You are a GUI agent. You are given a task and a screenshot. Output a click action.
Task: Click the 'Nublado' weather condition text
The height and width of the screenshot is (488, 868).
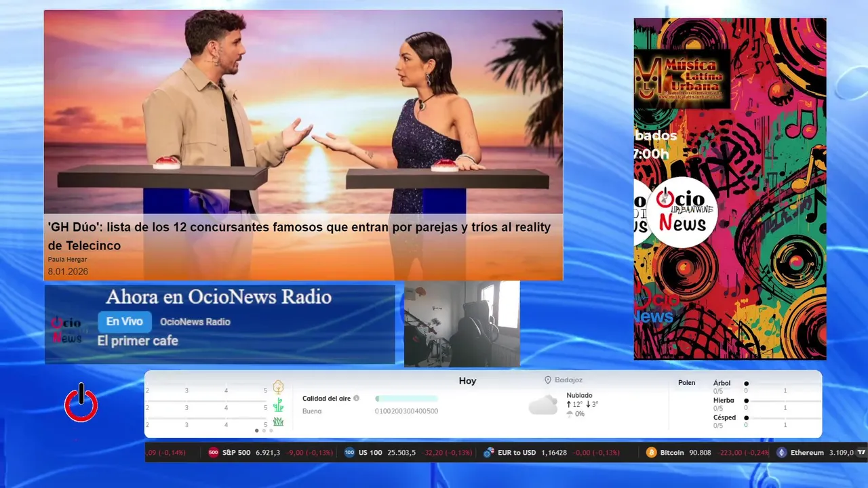click(579, 395)
